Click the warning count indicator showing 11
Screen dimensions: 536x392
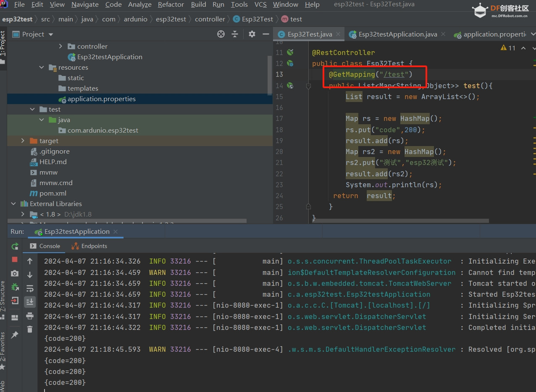click(x=508, y=48)
